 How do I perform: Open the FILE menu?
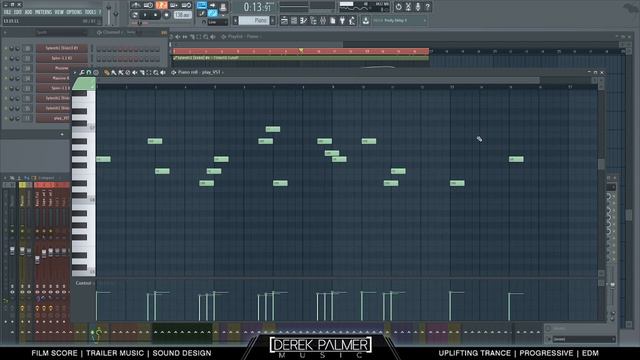click(7, 12)
